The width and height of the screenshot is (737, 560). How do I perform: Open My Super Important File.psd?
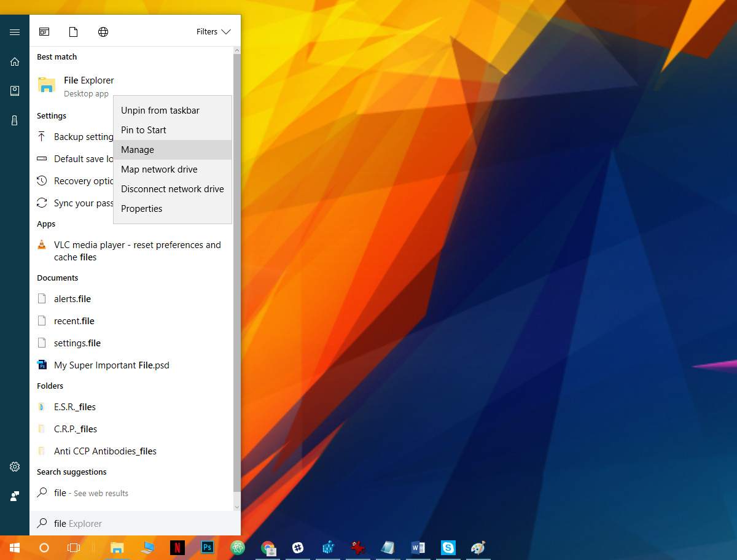tap(111, 365)
